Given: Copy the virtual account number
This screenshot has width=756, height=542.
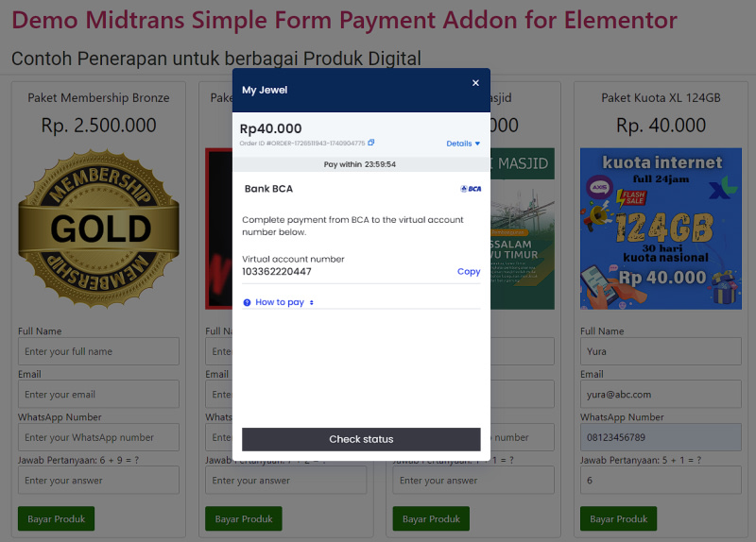Looking at the screenshot, I should click(469, 272).
